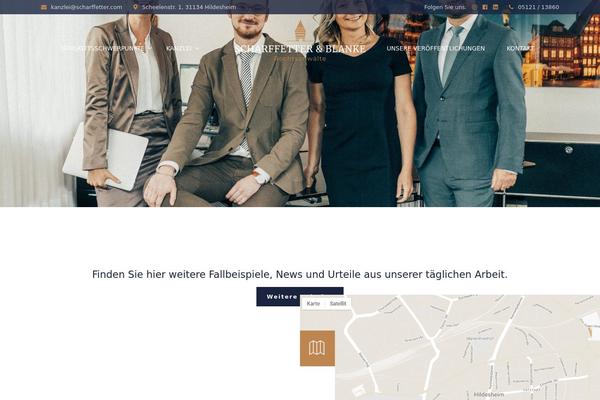
Task: Open the LinkedIn icon in the top bar
Action: click(496, 7)
